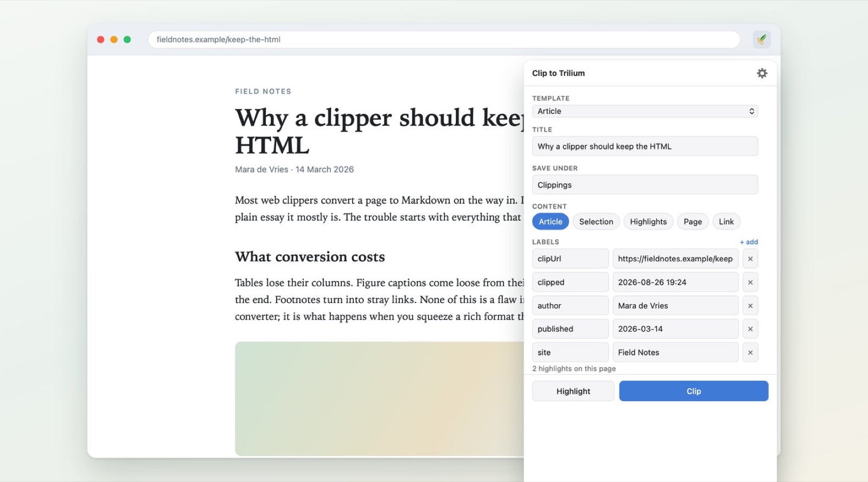
Task: Click the blue Clip button
Action: [x=694, y=391]
